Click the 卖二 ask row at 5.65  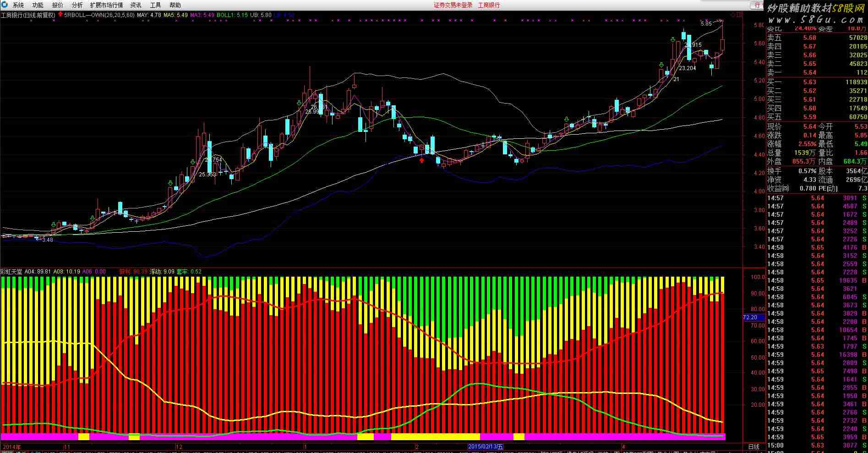(817, 64)
